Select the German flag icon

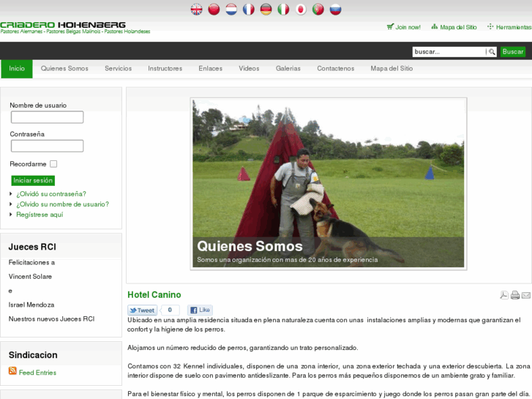point(266,10)
